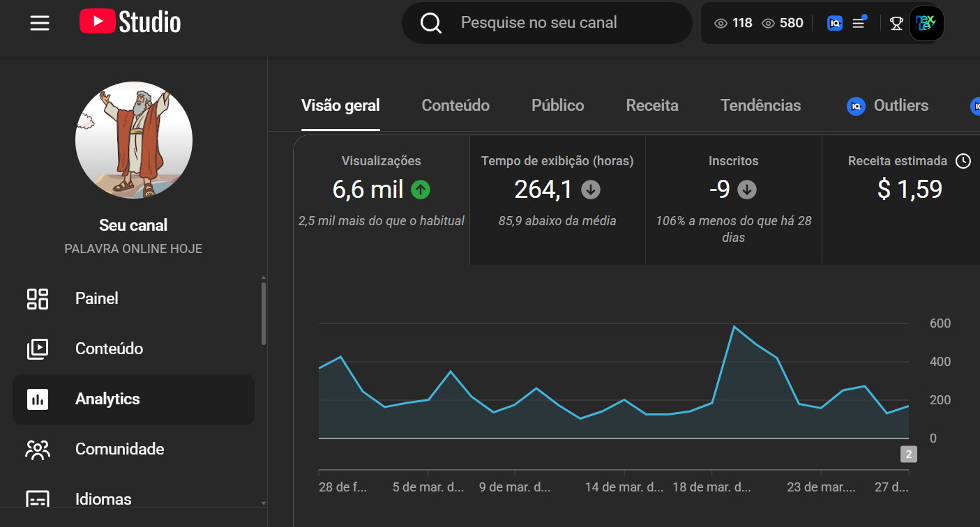Click the 118 counter in the top bar
The image size is (980, 527).
[742, 23]
